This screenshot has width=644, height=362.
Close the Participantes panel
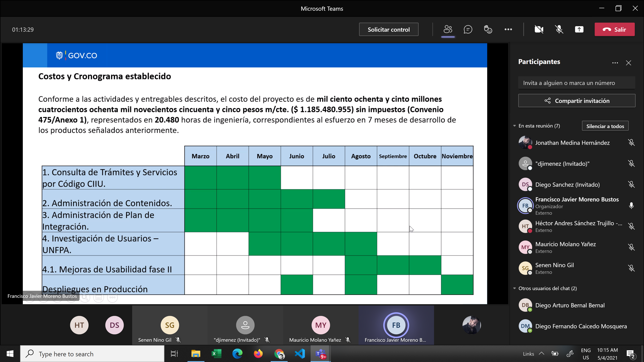click(629, 63)
